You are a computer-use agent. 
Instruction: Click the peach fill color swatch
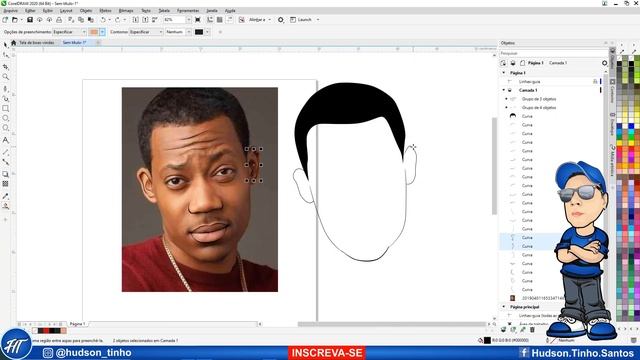(93, 32)
